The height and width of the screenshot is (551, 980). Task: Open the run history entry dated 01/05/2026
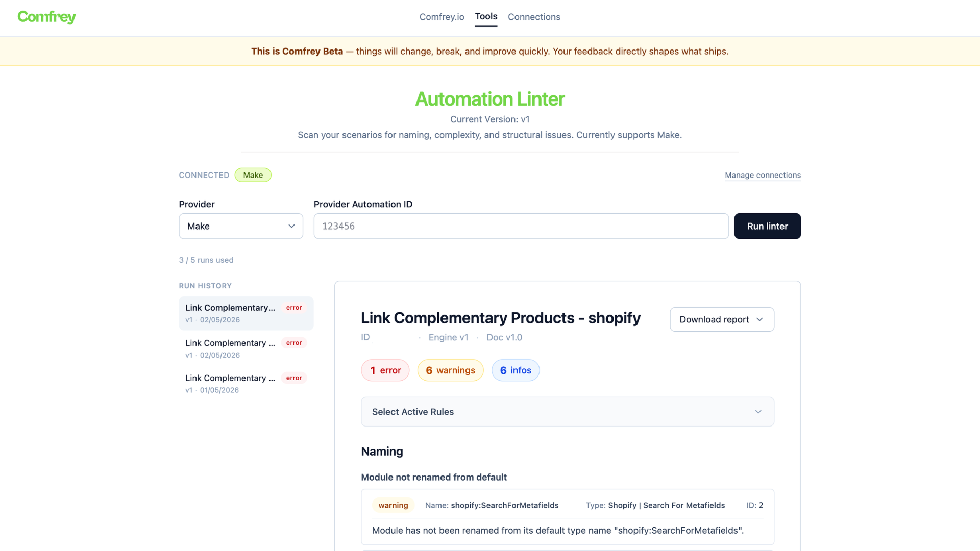246,384
